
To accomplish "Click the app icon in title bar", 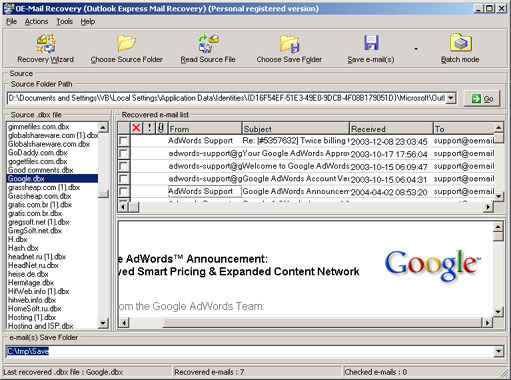I will [9, 8].
